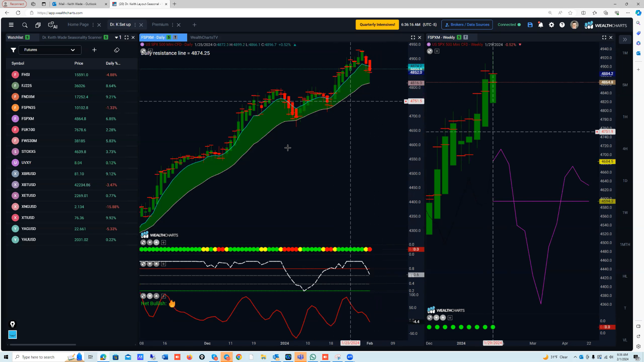Open the user profile avatar
The width and height of the screenshot is (644, 362).
tap(574, 25)
